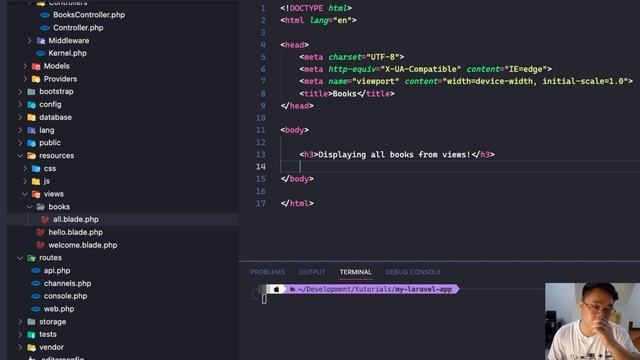This screenshot has width=640, height=360.
Task: Click the vendor folder icon
Action: 31,347
